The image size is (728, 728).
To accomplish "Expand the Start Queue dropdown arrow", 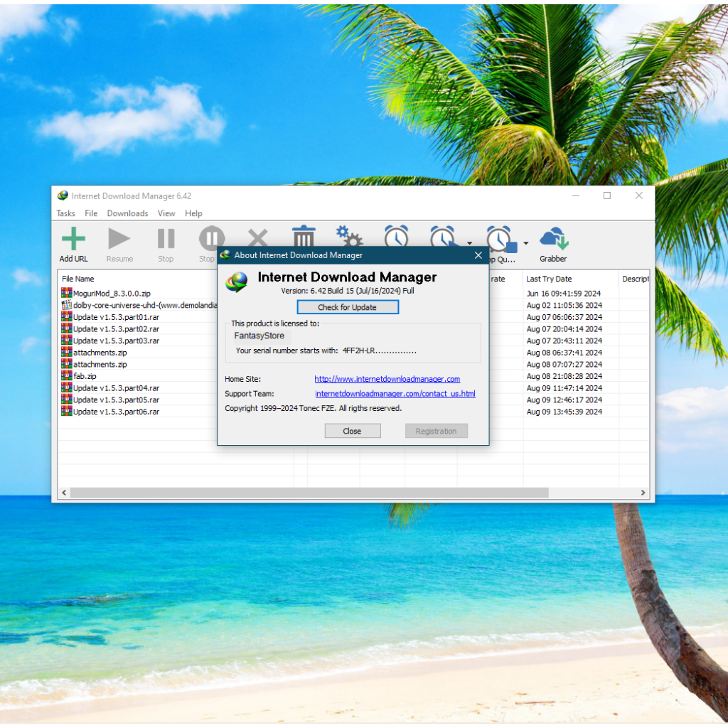I will tap(469, 243).
